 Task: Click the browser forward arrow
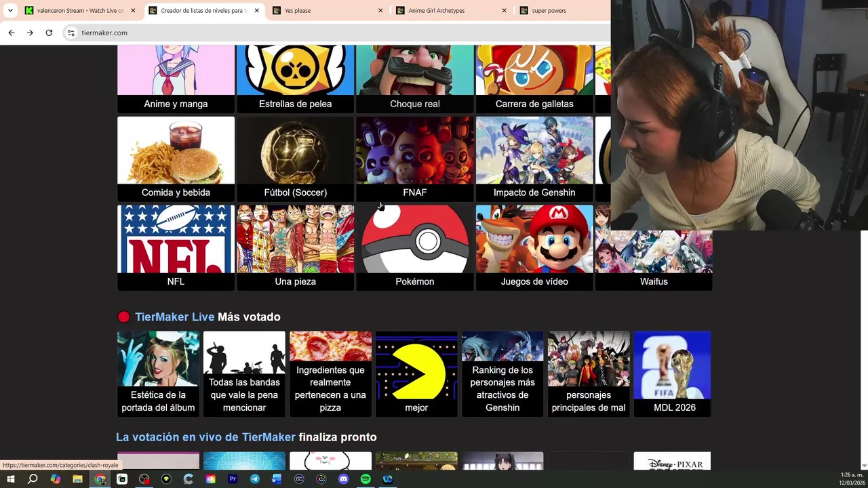(30, 33)
